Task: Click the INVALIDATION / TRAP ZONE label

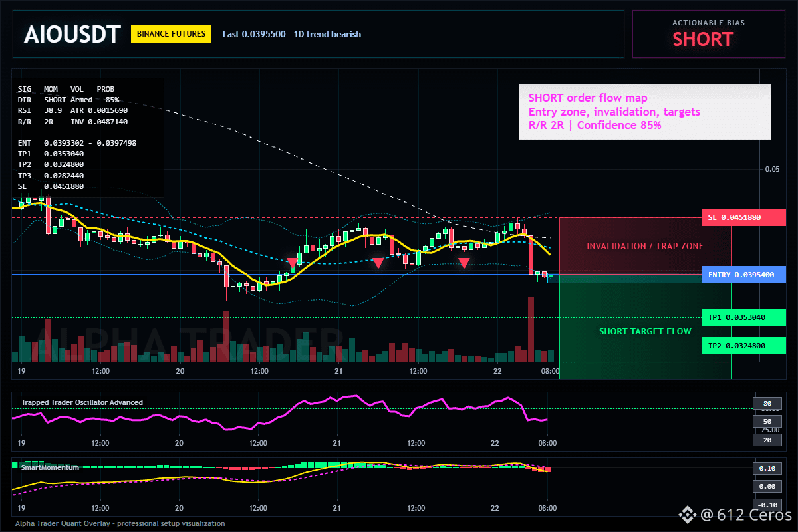Action: click(x=645, y=246)
